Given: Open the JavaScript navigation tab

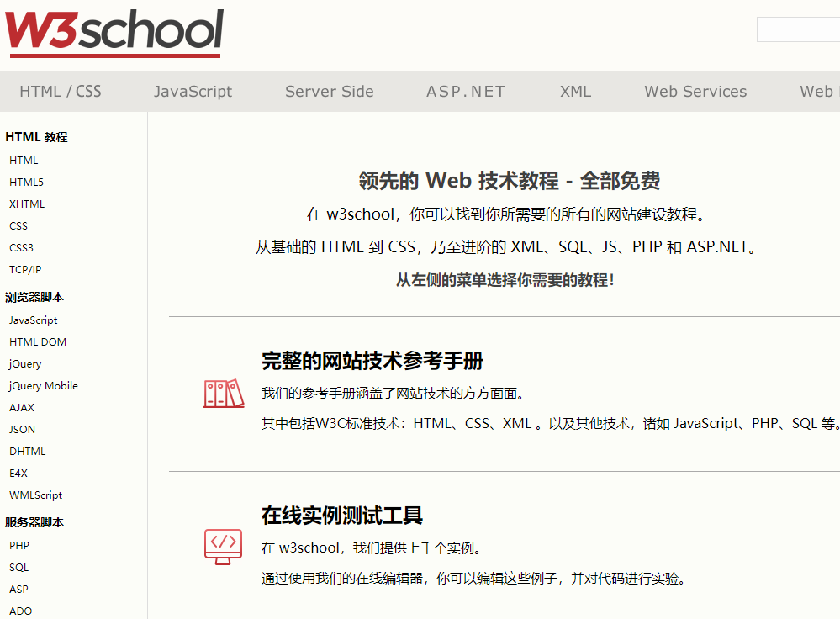Looking at the screenshot, I should click(193, 91).
